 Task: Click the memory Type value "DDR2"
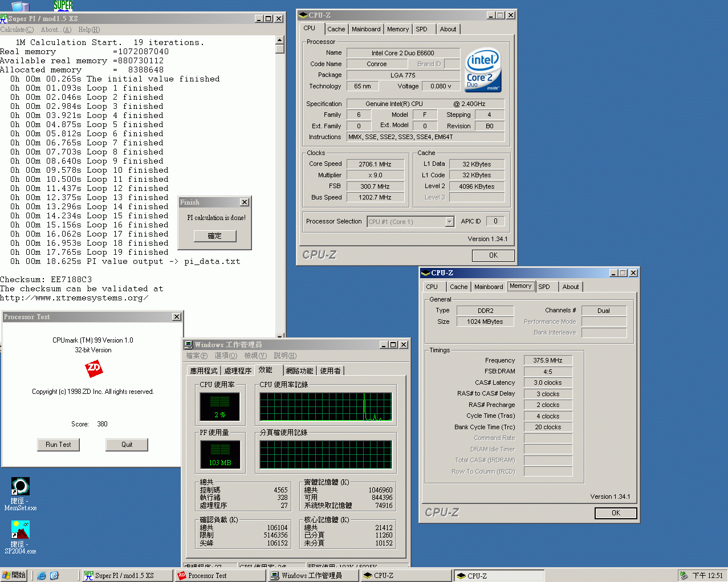click(x=485, y=311)
